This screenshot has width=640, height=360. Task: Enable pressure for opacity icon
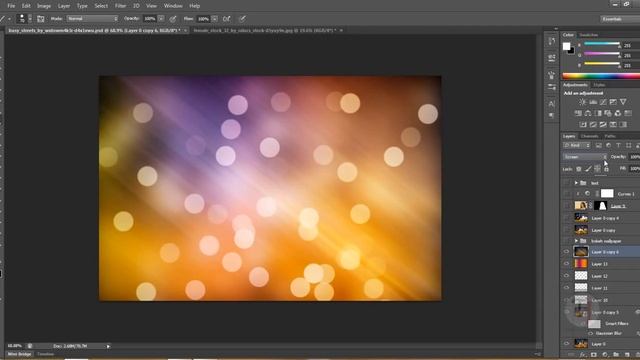[173, 19]
